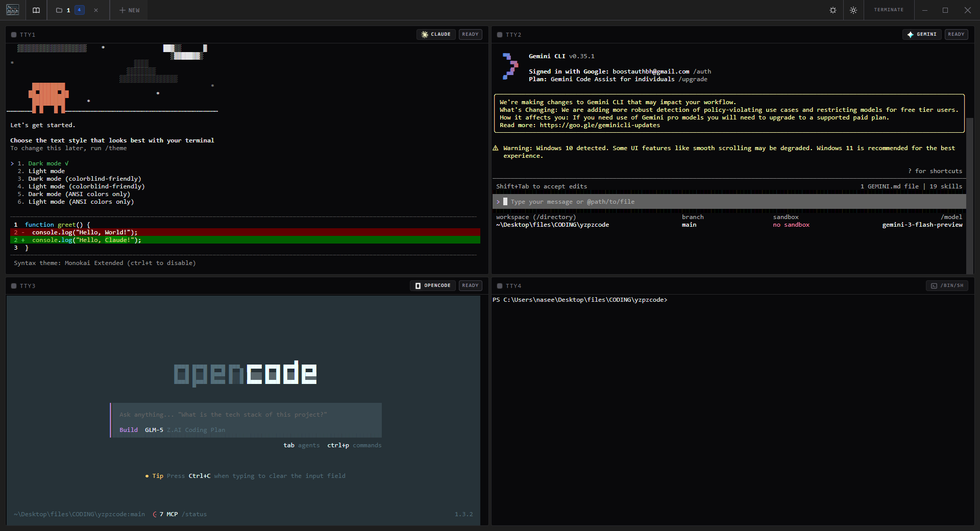Click the PowerShell prompt line in TTY4

[x=580, y=300]
